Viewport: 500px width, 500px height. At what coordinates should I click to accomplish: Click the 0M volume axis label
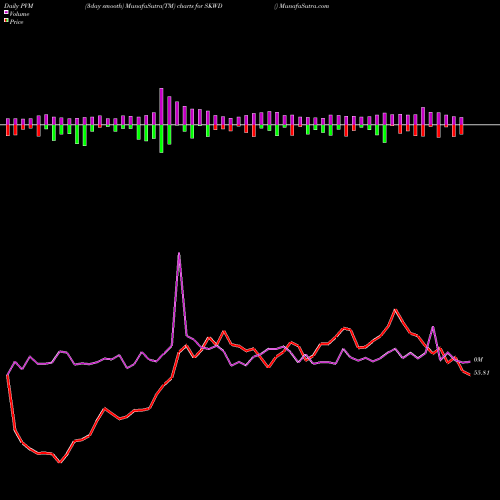pyautogui.click(x=478, y=360)
